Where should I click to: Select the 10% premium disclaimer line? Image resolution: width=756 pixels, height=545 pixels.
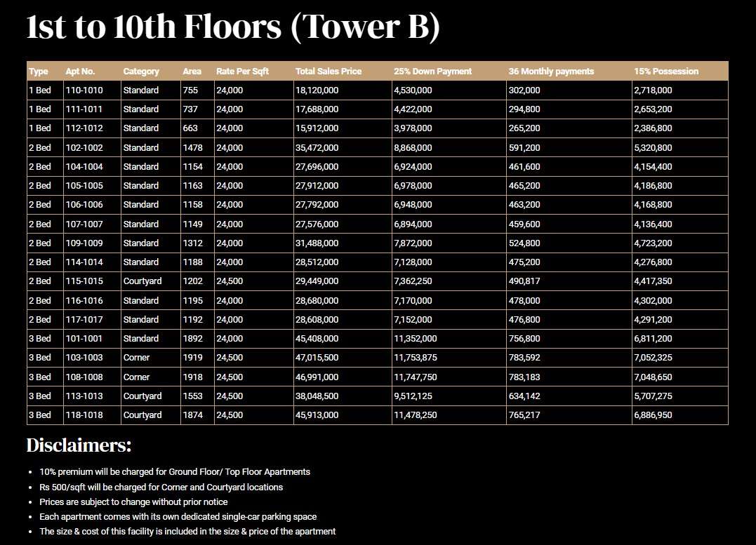[x=175, y=472]
